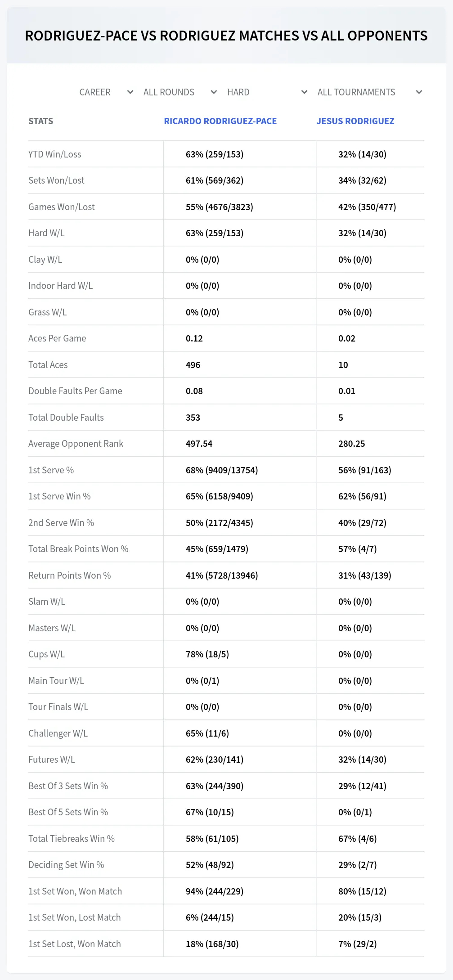This screenshot has width=453, height=980.
Task: Click the chevron beside ALL TOURNAMENTS
Action: point(419,92)
